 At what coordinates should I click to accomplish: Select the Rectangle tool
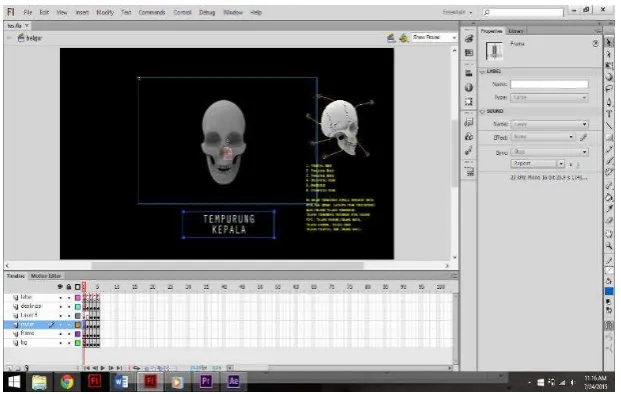(609, 137)
